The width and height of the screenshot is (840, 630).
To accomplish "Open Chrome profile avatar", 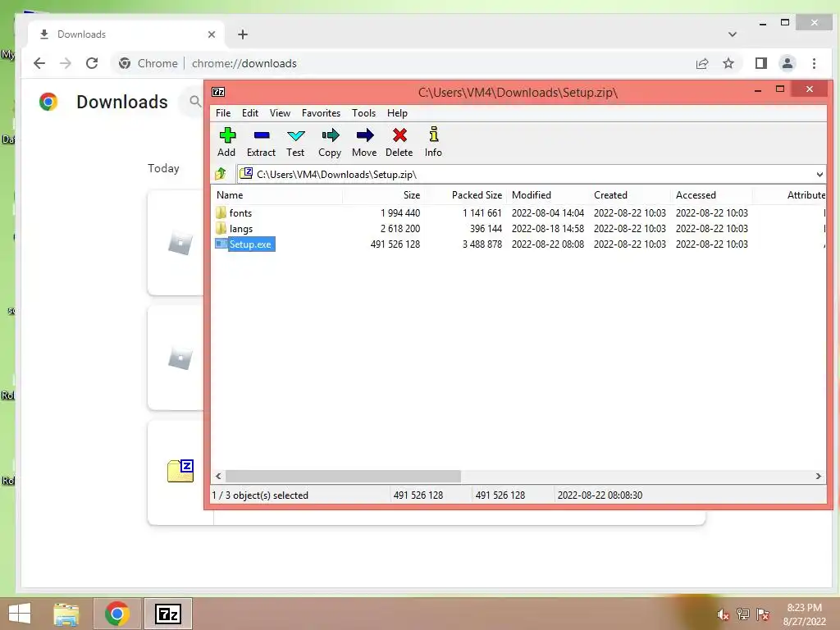I will point(787,63).
